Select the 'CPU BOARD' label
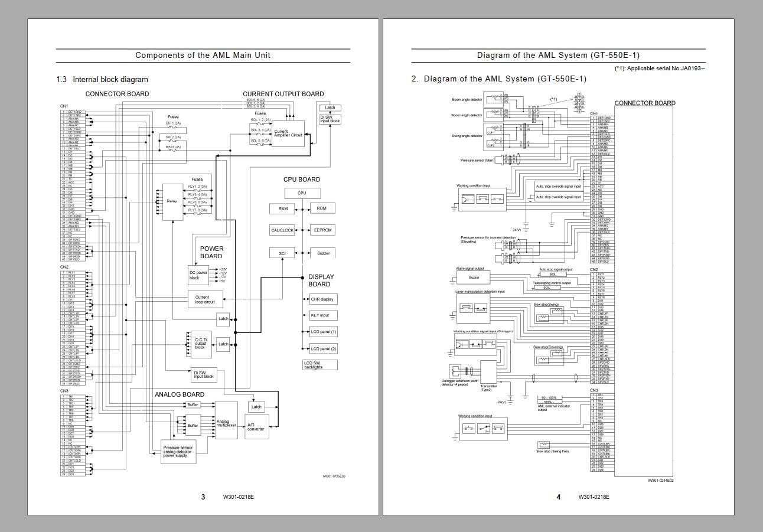Image resolution: width=763 pixels, height=532 pixels. click(301, 179)
